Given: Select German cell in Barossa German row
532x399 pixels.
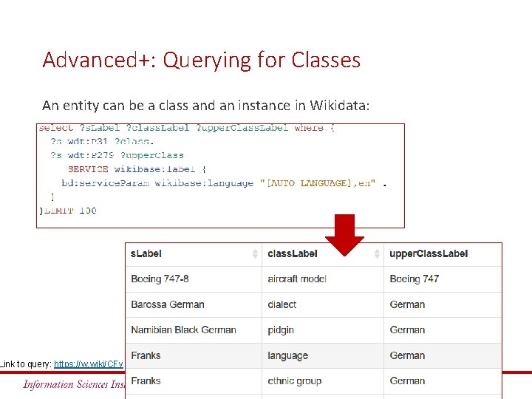Looking at the screenshot, I should point(443,304).
